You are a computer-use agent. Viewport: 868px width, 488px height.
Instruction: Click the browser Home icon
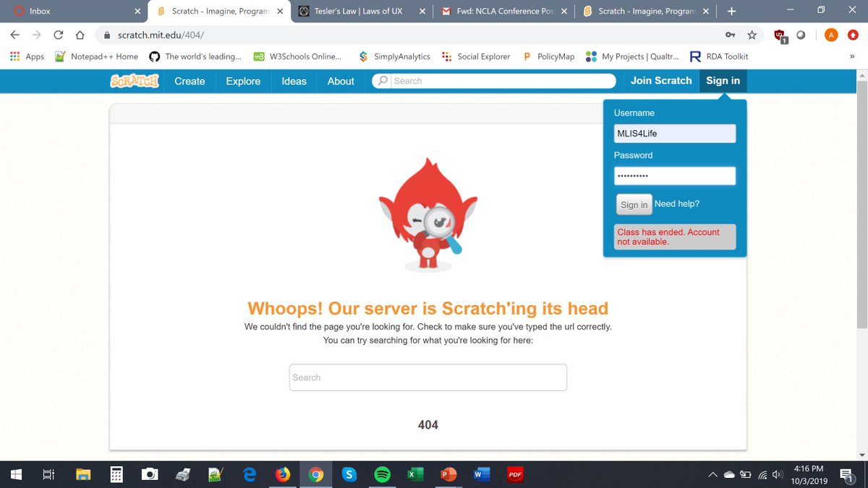(x=81, y=35)
